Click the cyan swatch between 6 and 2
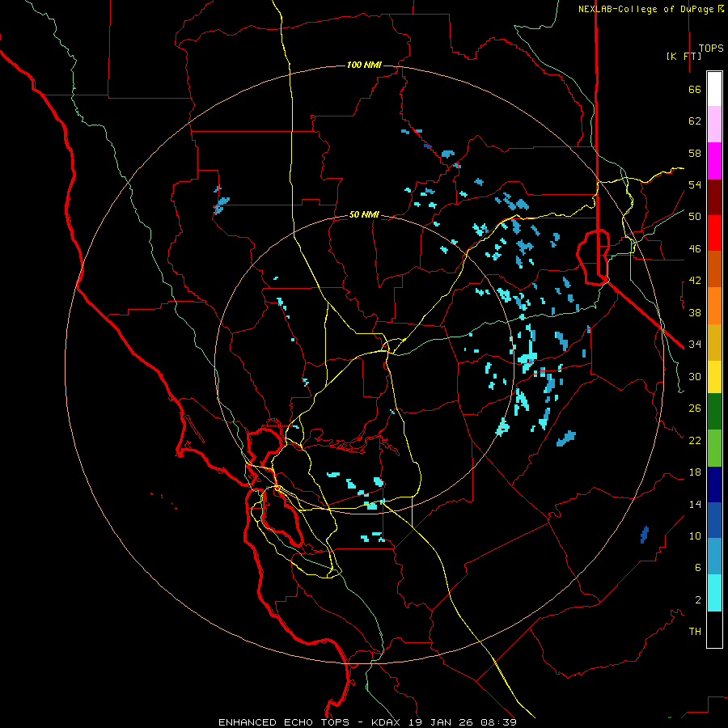 (x=714, y=593)
